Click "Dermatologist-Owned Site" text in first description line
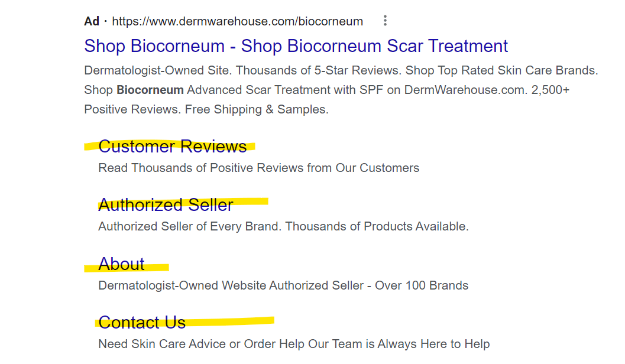 pos(158,71)
